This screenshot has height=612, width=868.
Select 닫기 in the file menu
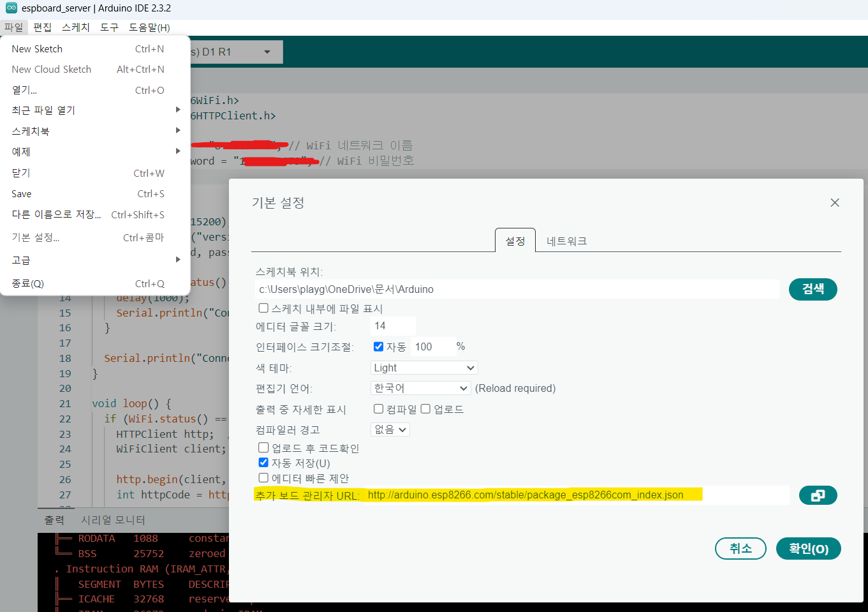95,173
